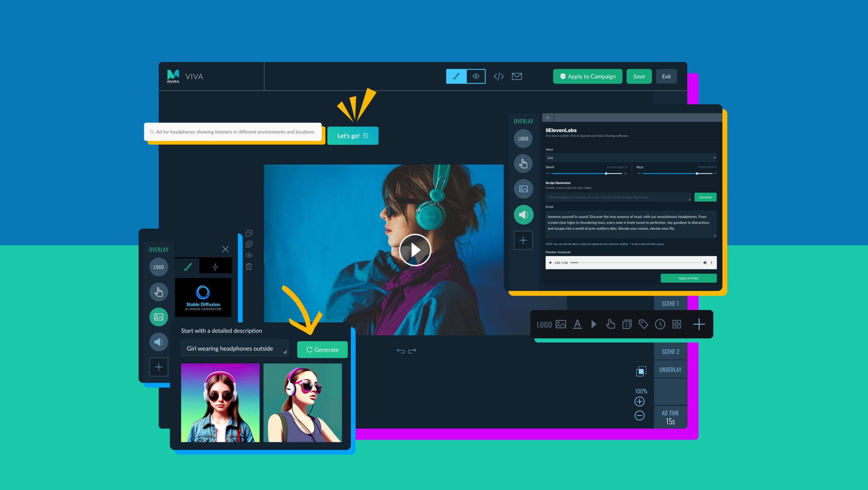This screenshot has width=868, height=490.
Task: Open the tag icon in the scene toolbar
Action: click(643, 324)
